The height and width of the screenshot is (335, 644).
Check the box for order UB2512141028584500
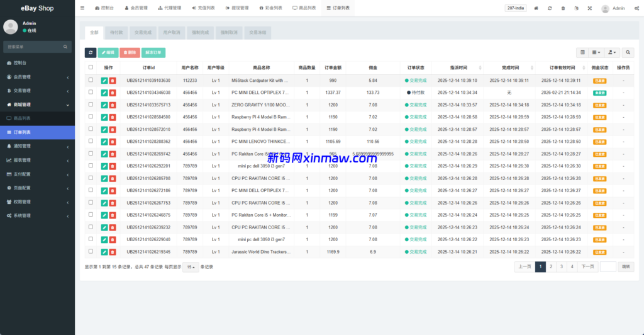click(91, 116)
